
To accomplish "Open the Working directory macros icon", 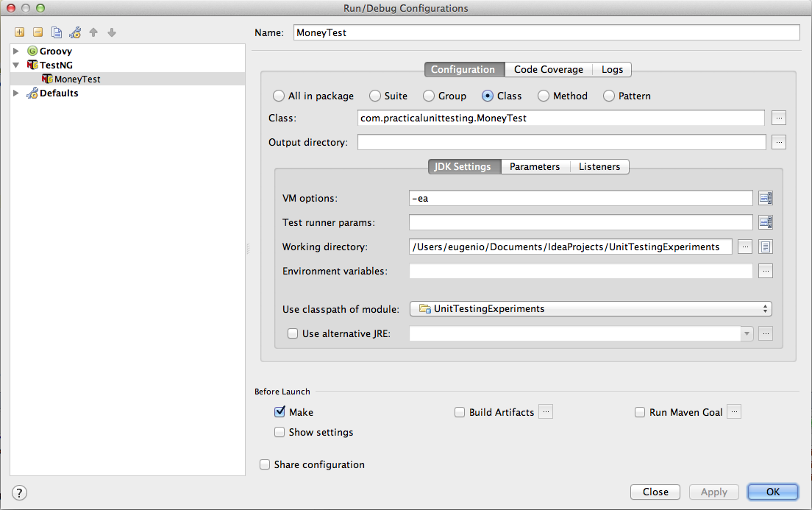I will [766, 247].
